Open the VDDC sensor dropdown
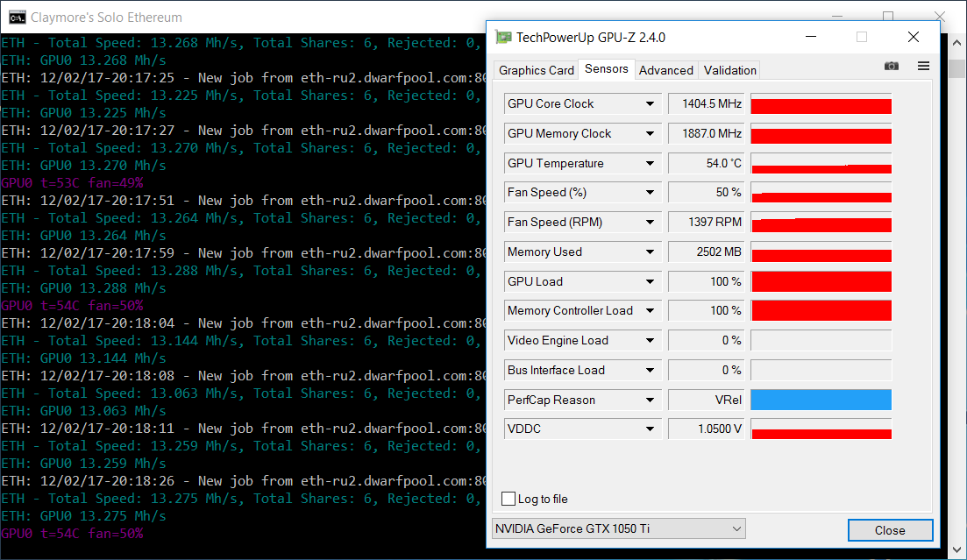 [650, 429]
